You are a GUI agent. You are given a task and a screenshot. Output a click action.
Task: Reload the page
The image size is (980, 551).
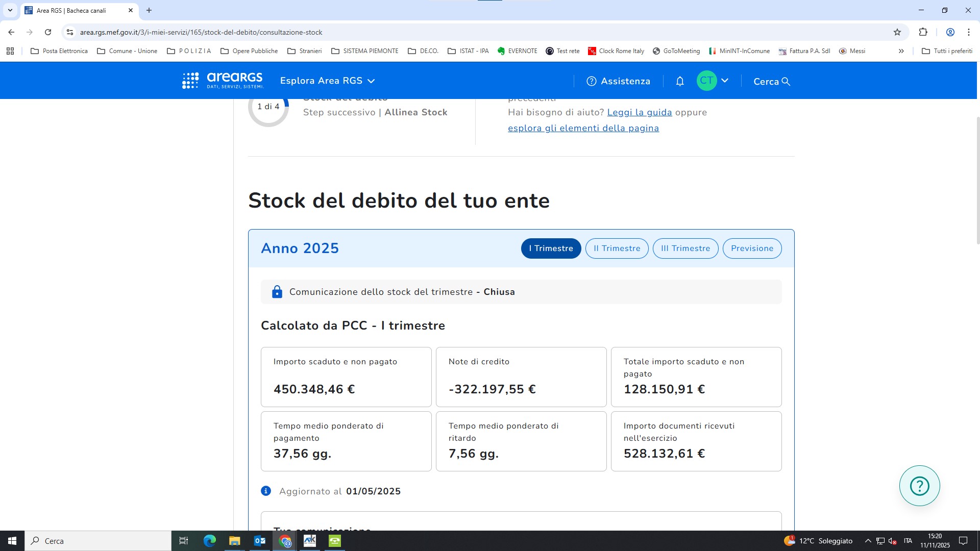[48, 32]
